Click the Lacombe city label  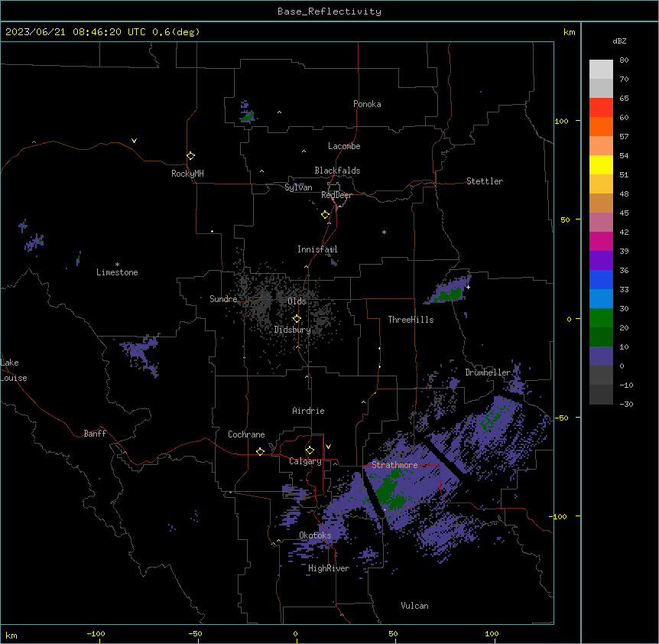click(x=344, y=146)
